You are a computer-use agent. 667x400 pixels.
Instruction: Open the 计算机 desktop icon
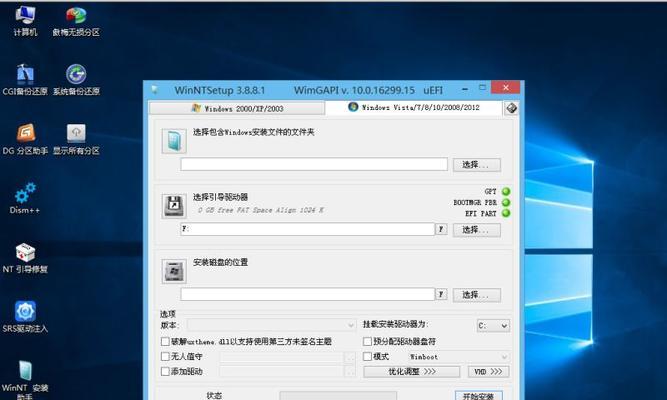pyautogui.click(x=25, y=21)
